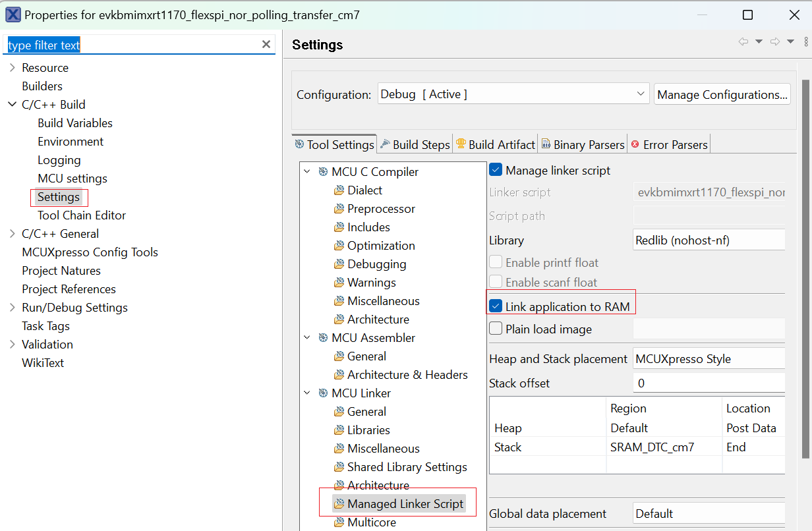The width and height of the screenshot is (812, 531).
Task: Select the SRAM_DTC_cm7 stack region cell
Action: point(664,447)
